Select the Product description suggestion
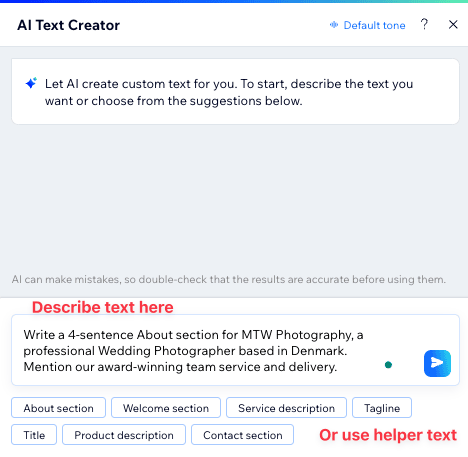The image size is (468, 457). click(124, 435)
